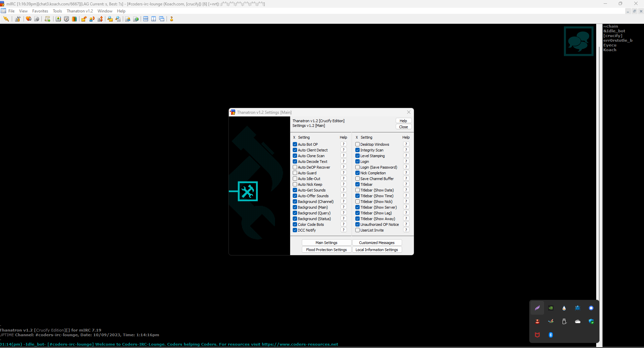Click Windows Security shield tray icon
The height and width of the screenshot is (348, 644).
pos(591,321)
